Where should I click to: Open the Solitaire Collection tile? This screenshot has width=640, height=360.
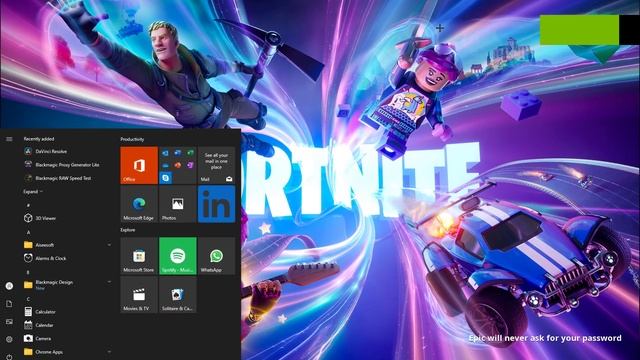(x=178, y=295)
